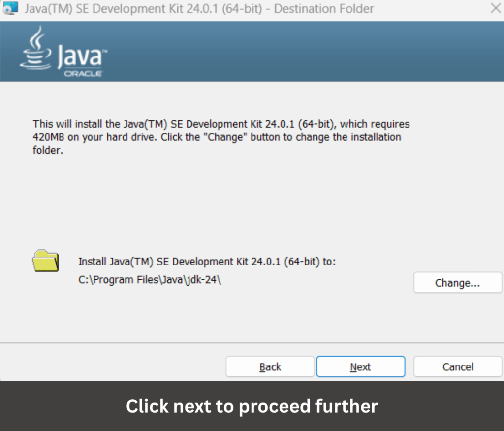This screenshot has width=504, height=431.
Task: Click the ORACLE text under the Java logo
Action: 83,74
